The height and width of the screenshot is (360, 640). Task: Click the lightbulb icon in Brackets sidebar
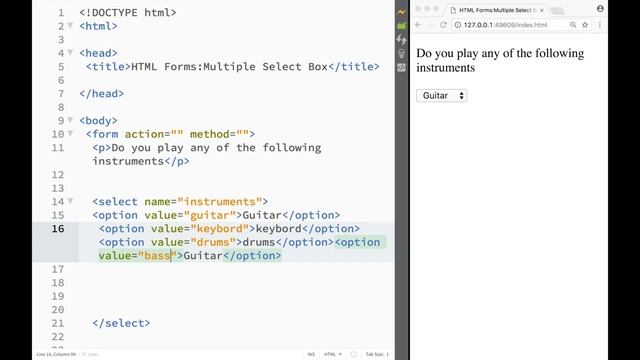coord(401,53)
